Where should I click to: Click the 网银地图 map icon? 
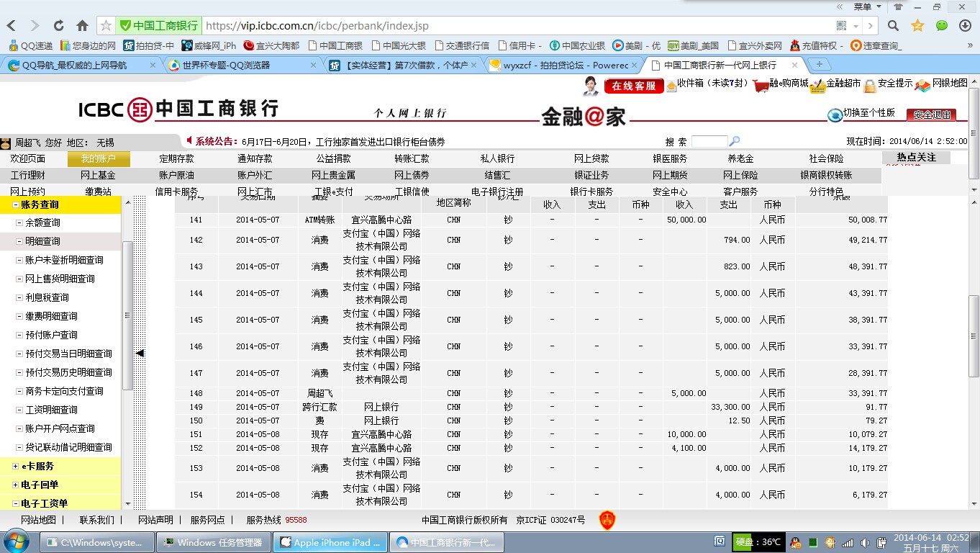pyautogui.click(x=923, y=85)
